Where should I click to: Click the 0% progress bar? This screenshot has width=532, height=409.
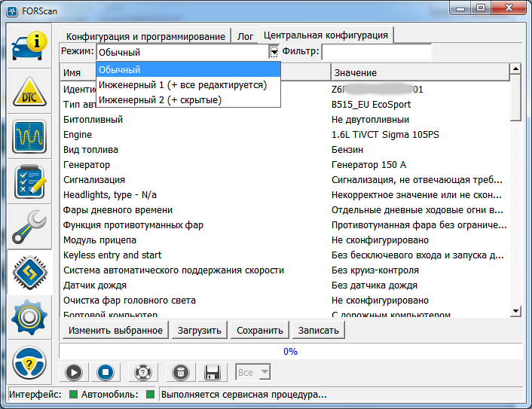(290, 351)
